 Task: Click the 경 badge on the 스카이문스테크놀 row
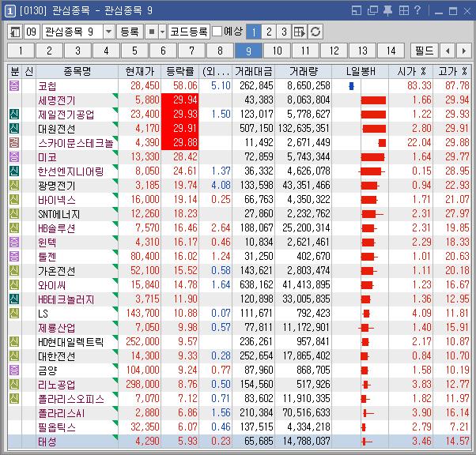tap(14, 142)
